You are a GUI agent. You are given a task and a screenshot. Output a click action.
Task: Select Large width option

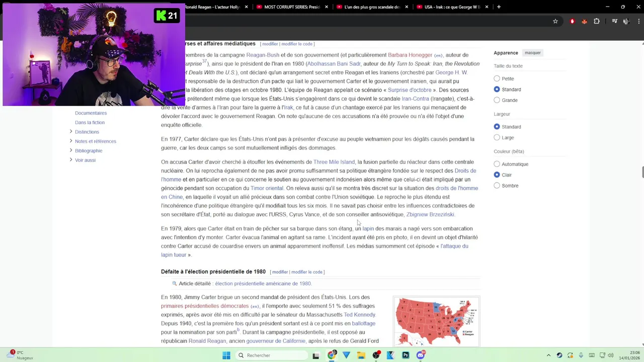click(497, 137)
